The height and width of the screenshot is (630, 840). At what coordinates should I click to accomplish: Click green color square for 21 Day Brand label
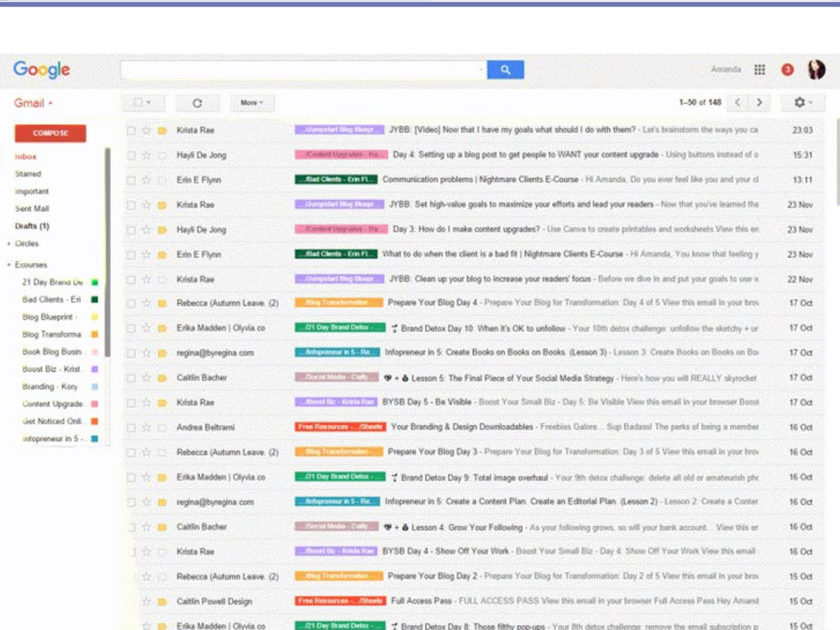pyautogui.click(x=95, y=282)
